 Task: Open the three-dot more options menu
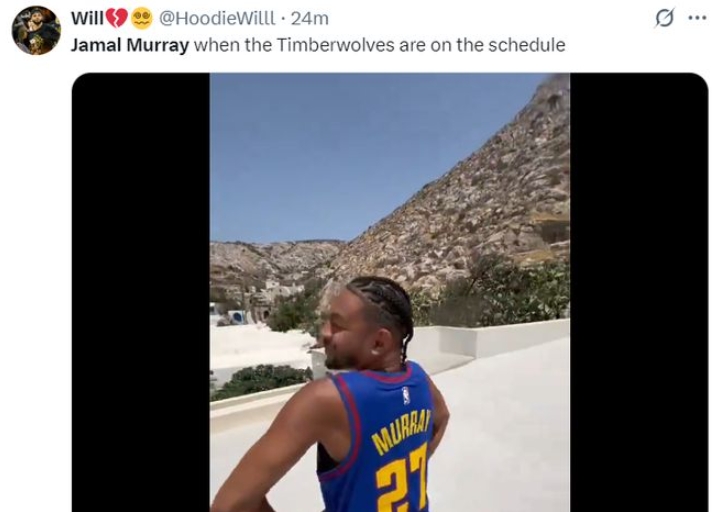click(697, 18)
